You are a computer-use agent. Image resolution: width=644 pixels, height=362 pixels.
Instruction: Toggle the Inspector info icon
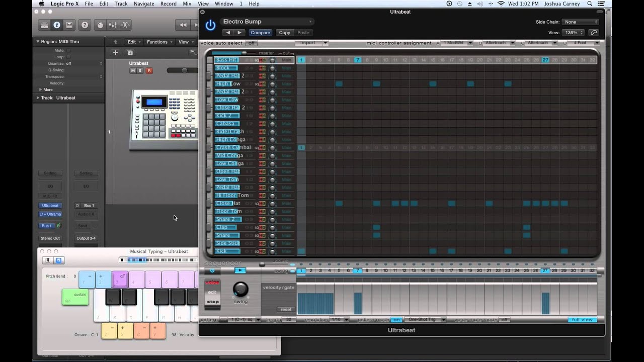coord(56,25)
